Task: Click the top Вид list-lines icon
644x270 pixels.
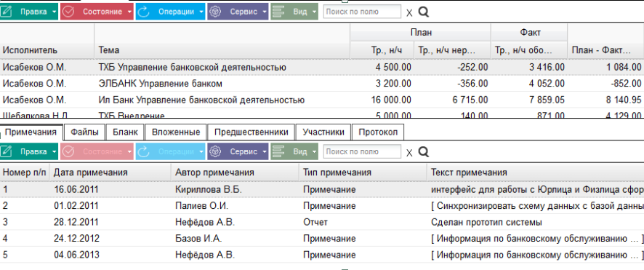Action: click(x=278, y=12)
